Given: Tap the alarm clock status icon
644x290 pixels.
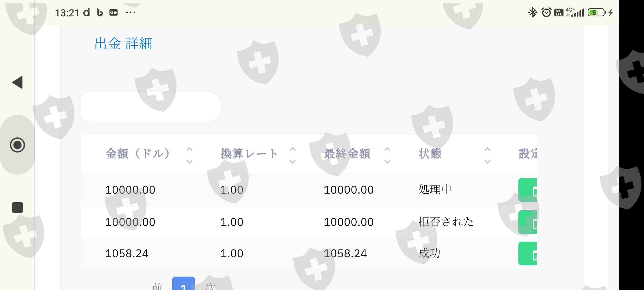Looking at the screenshot, I should click(x=546, y=12).
